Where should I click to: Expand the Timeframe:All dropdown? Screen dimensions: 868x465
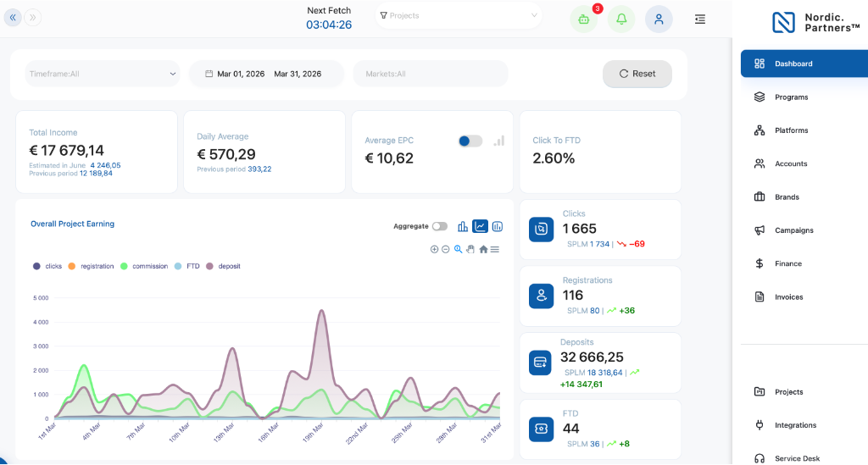click(x=103, y=74)
